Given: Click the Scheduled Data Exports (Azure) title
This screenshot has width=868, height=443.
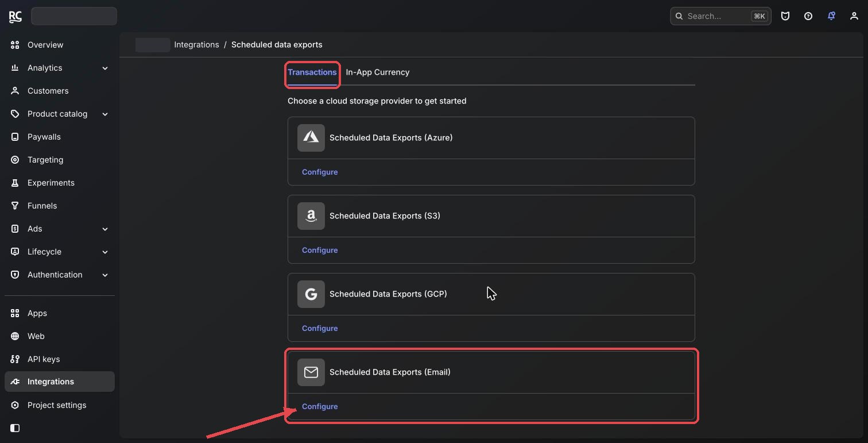Looking at the screenshot, I should tap(391, 138).
